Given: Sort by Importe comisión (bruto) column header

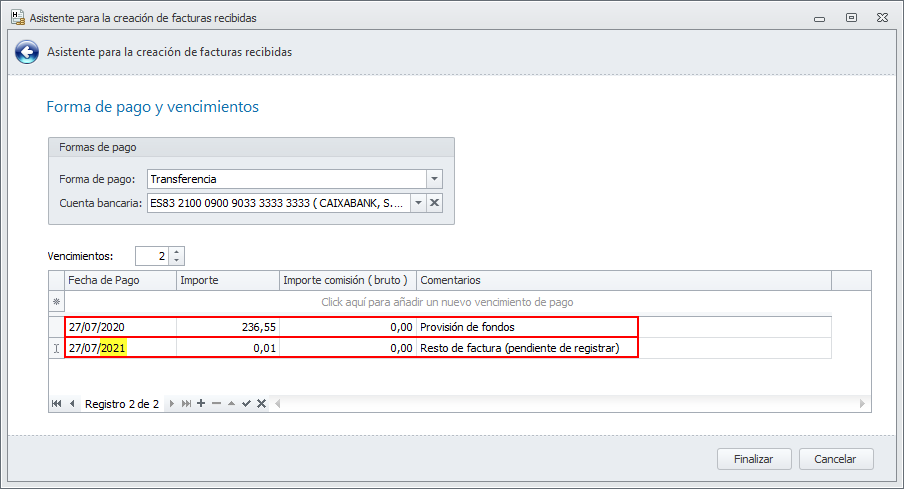Looking at the screenshot, I should coord(348,280).
